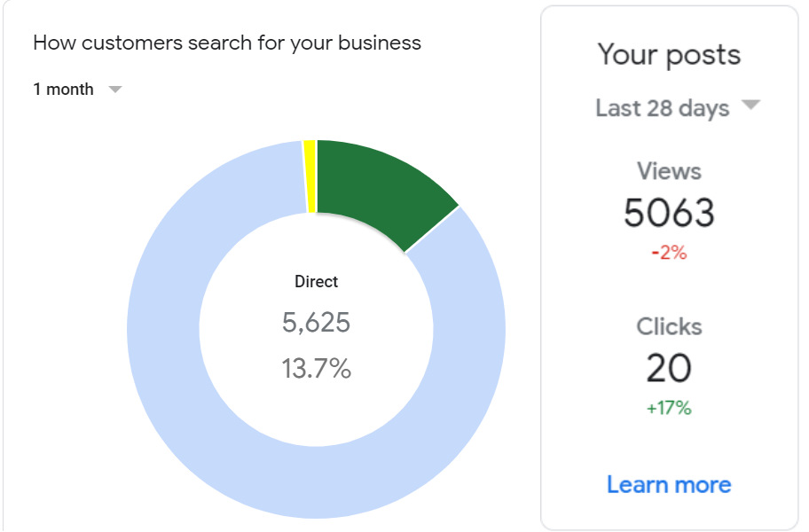809x532 pixels.
Task: Click the Clicks label in Your posts
Action: coord(669,326)
